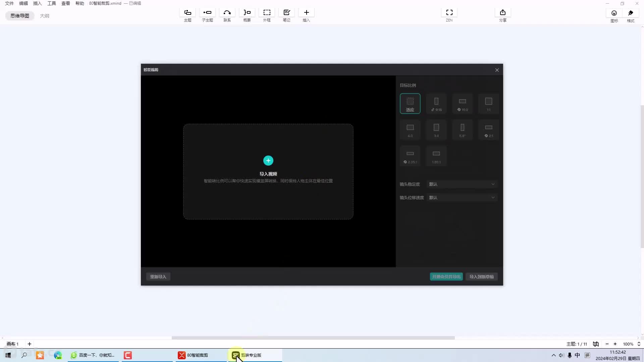Click the microphone icon in system tray

pyautogui.click(x=570, y=355)
